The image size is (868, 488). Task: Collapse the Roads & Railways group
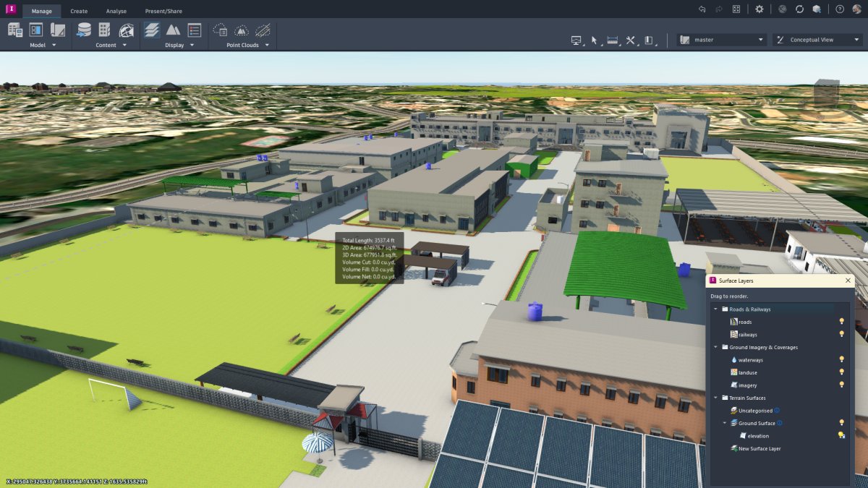tap(715, 309)
